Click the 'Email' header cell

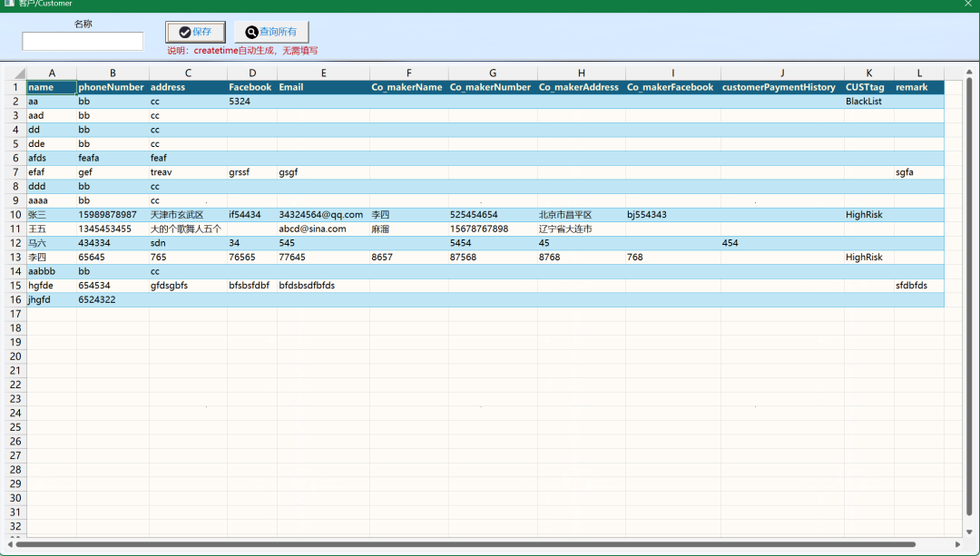[323, 87]
